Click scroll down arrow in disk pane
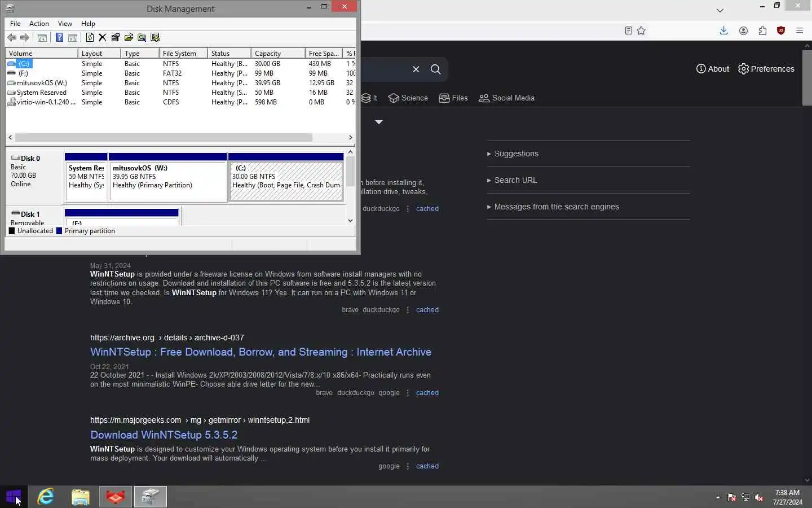 [350, 221]
